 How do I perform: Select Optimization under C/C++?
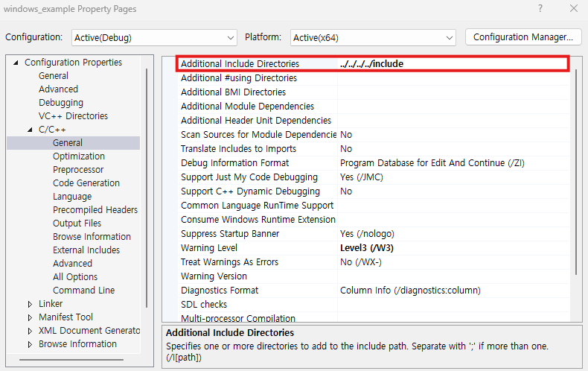point(79,156)
